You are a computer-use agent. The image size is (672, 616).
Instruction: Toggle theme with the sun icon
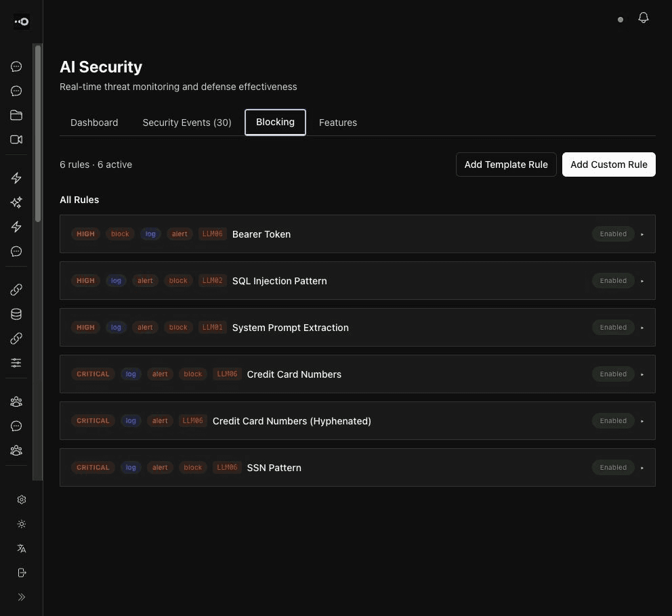pos(22,524)
